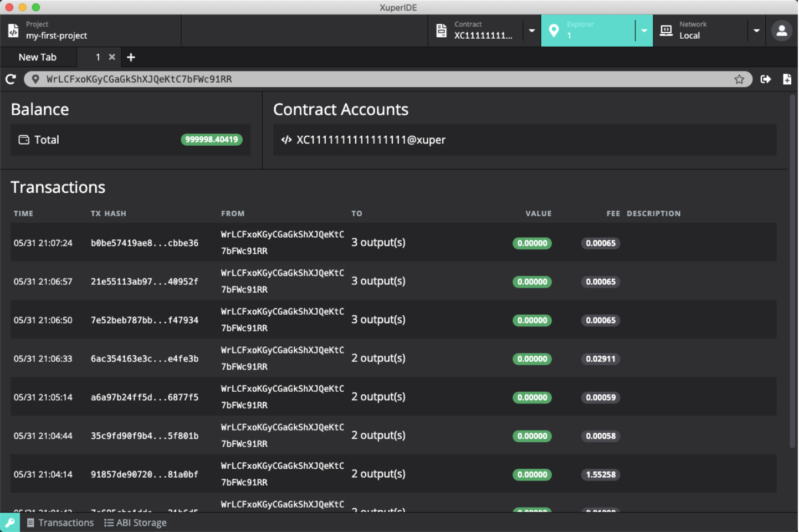Add a new tab with plus icon

(131, 57)
